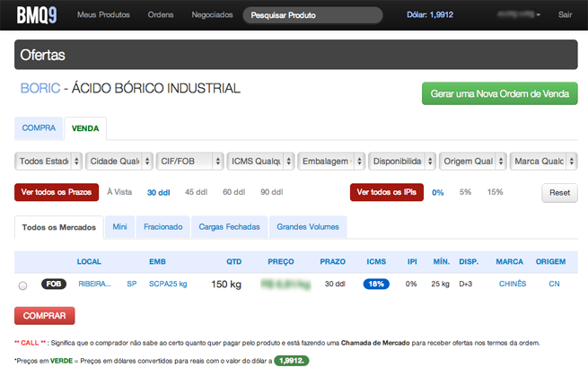Click Ver todos os IPIs button
Viewport: 588px width, 368px height.
point(387,192)
